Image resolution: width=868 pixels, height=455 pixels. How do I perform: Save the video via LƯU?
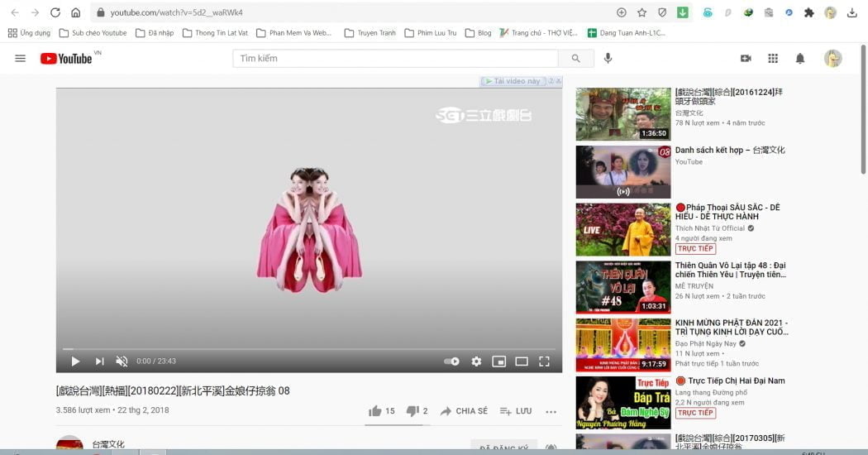[x=515, y=410]
